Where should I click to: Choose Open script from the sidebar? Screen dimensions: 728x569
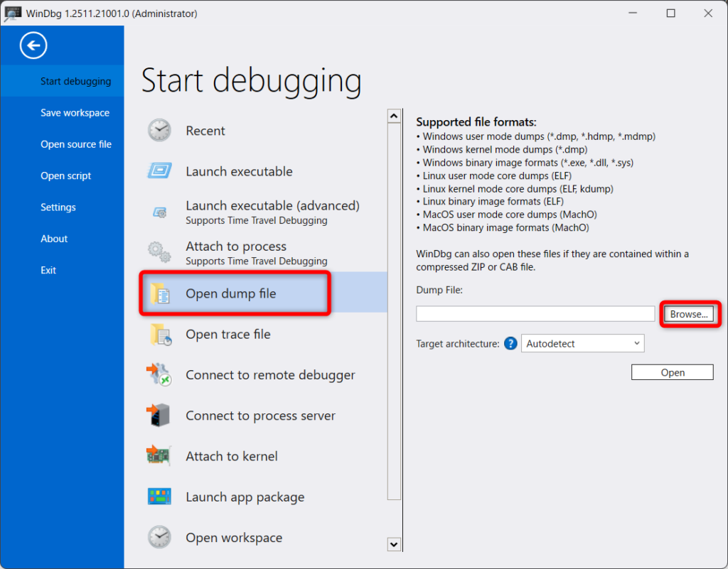click(x=65, y=175)
